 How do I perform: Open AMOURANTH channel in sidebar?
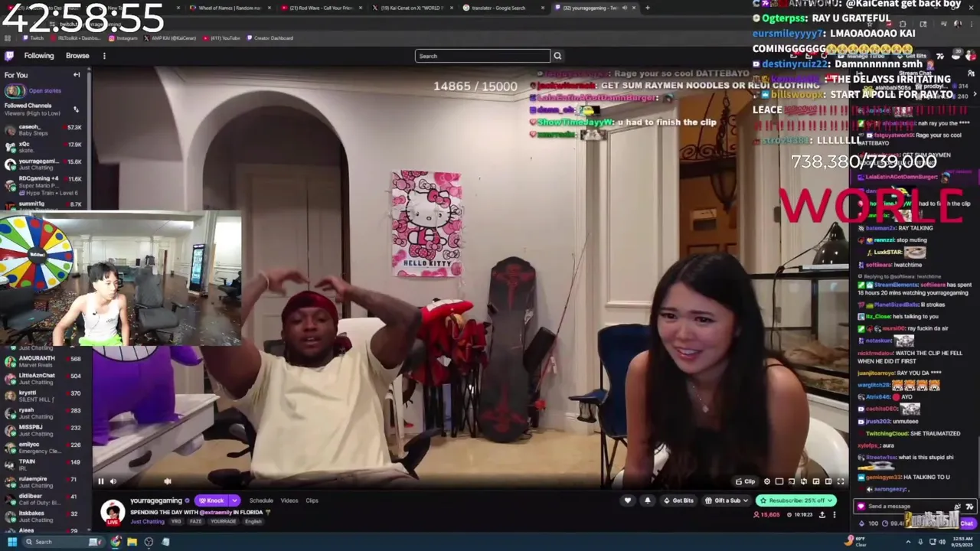pyautogui.click(x=43, y=361)
